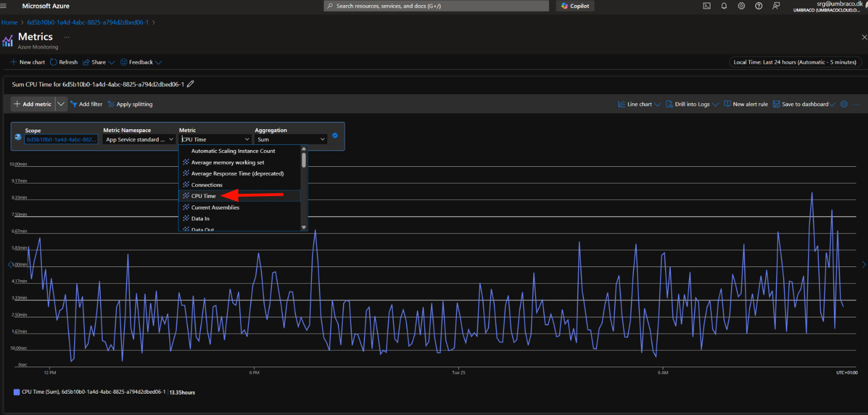
Task: Open Cloud Shell from the top bar
Action: [x=706, y=6]
